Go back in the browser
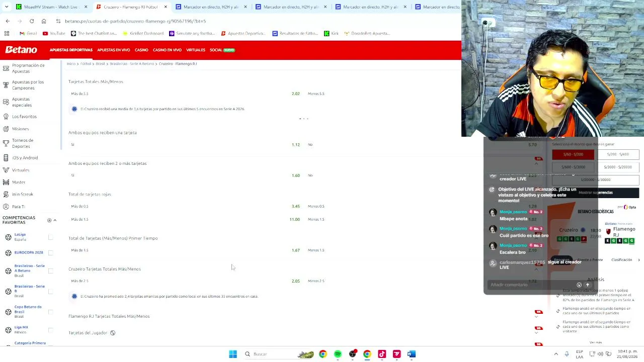644x362 pixels. [8, 21]
